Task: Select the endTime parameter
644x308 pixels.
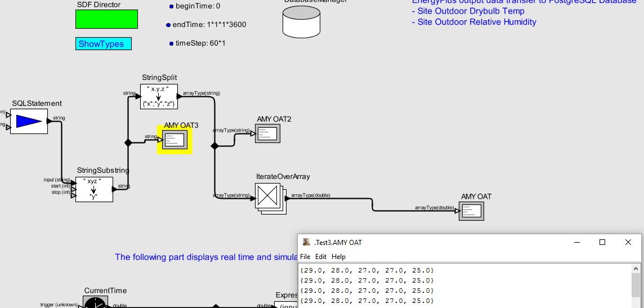Action: [206, 25]
